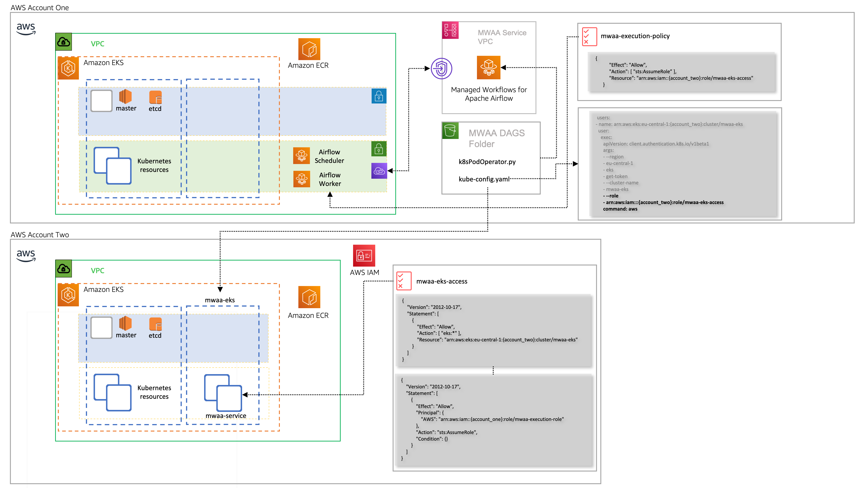Click the 'command: aws' line
Image resolution: width=868 pixels, height=488 pixels.
[620, 209]
